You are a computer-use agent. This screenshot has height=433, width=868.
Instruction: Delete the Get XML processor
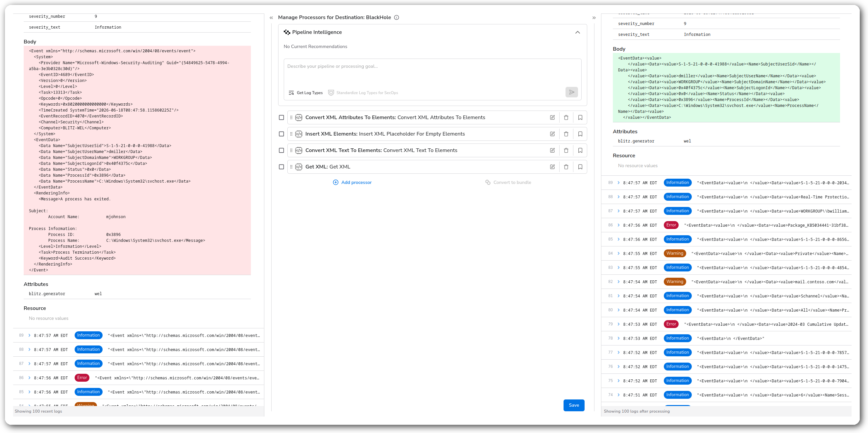566,166
